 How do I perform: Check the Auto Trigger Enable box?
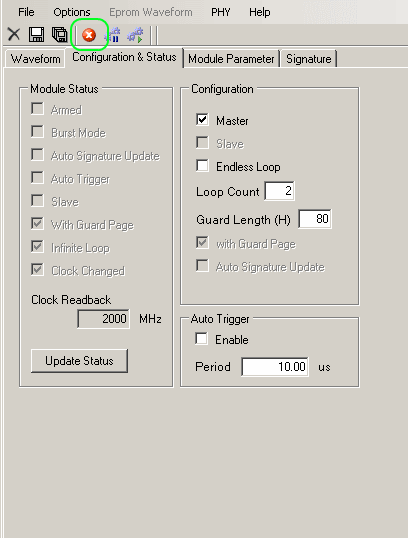pos(201,339)
